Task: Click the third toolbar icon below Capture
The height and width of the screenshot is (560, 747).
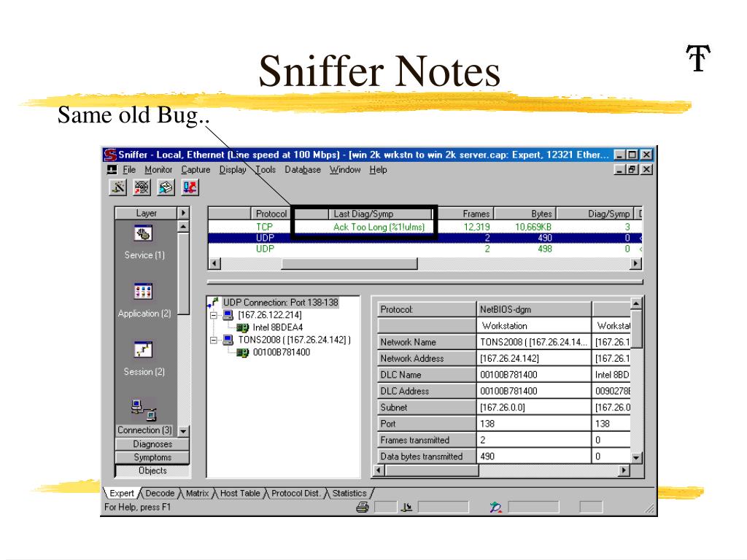Action: (x=166, y=187)
